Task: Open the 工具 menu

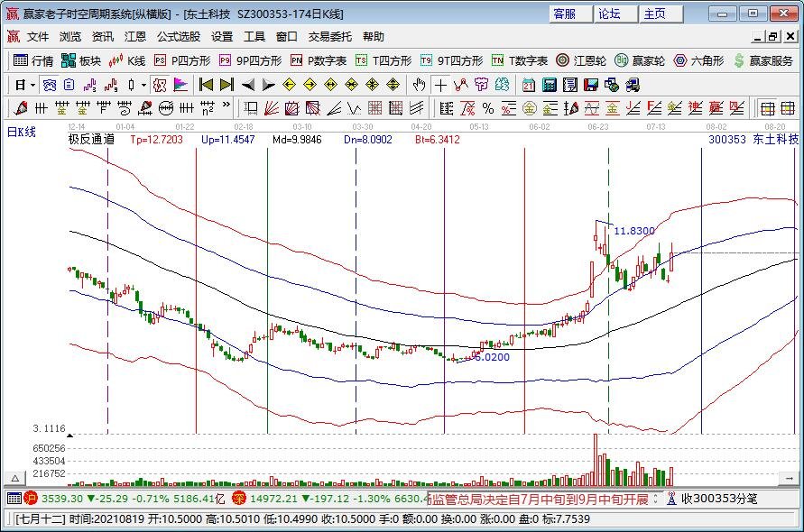Action: point(254,37)
